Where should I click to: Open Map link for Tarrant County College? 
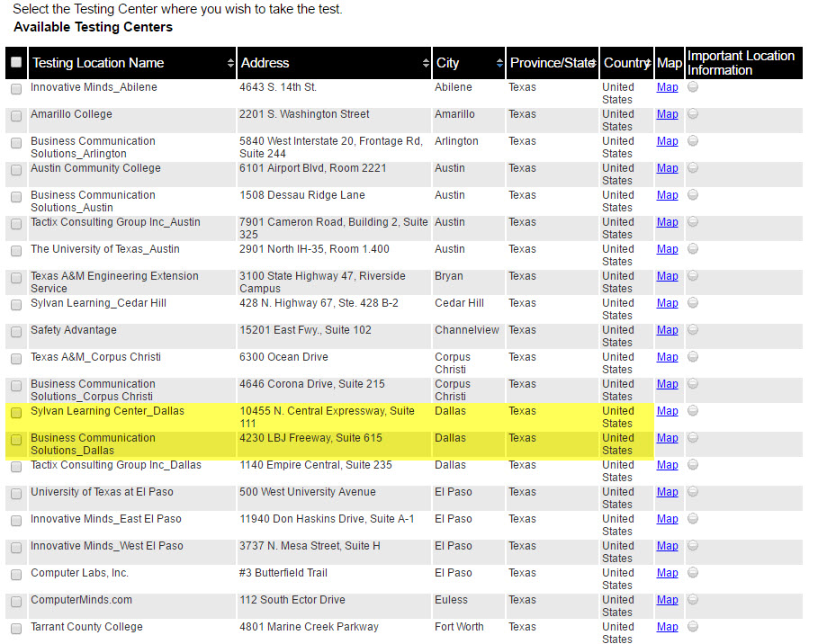667,627
